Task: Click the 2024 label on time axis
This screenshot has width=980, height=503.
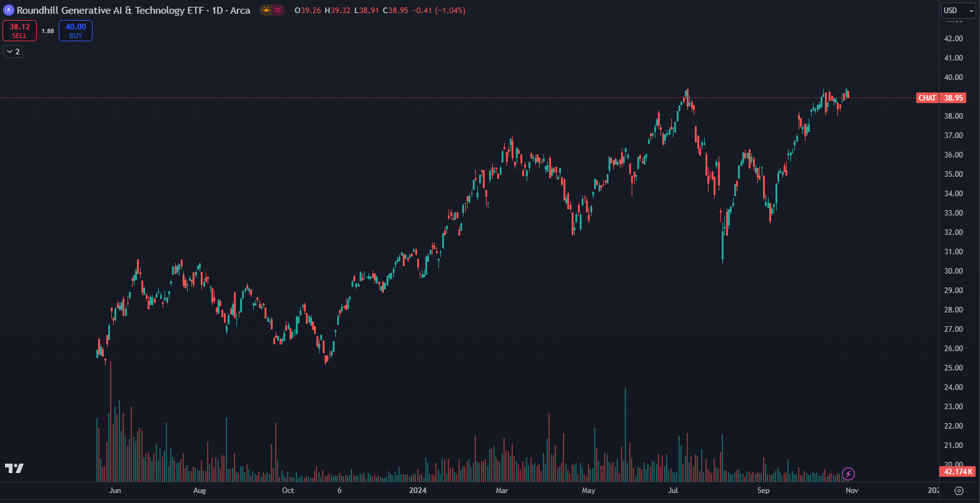Action: (417, 491)
